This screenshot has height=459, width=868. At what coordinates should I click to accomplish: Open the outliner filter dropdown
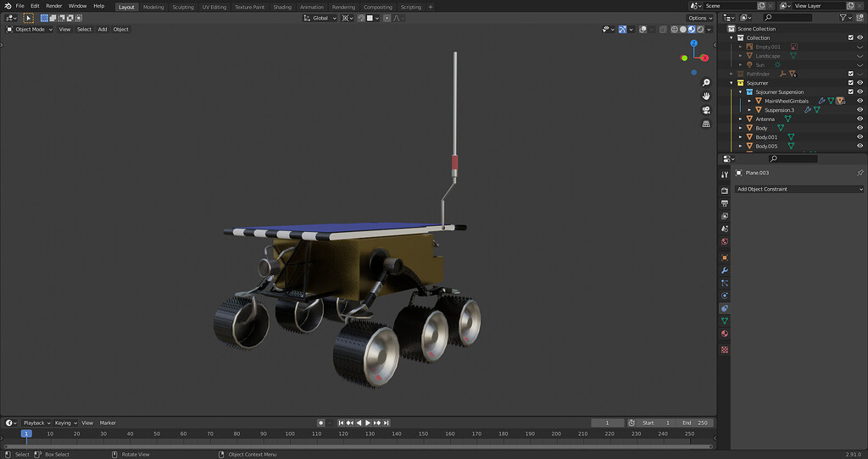point(845,18)
